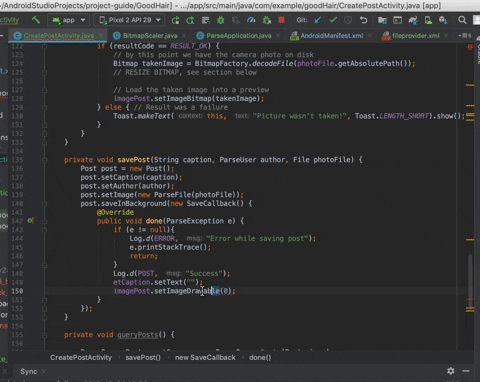
Task: Click 'RESULT_OK' constant on line 122
Action: click(x=189, y=46)
